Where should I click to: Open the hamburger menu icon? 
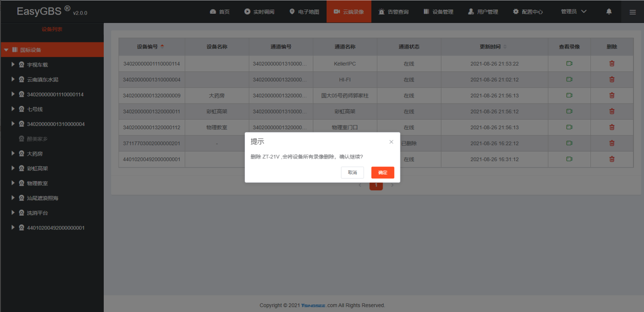(632, 12)
